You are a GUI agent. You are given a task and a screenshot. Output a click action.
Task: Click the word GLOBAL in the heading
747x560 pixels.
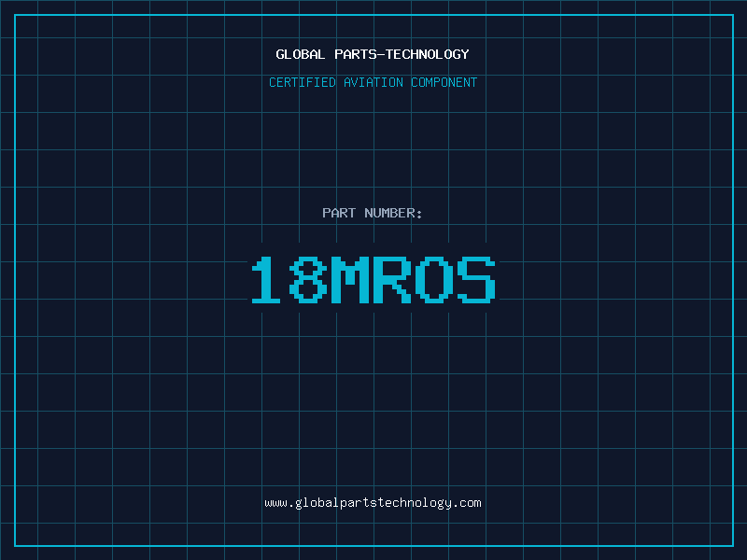(301, 54)
